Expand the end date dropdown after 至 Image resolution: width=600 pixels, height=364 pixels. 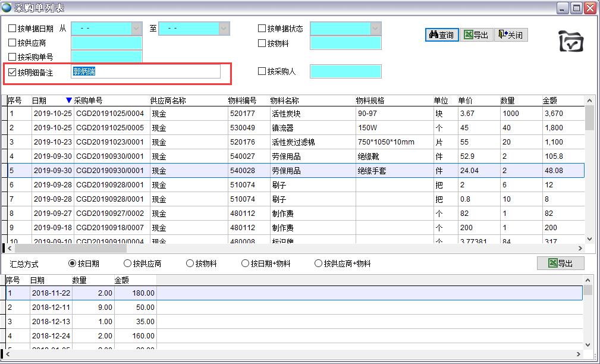(224, 29)
